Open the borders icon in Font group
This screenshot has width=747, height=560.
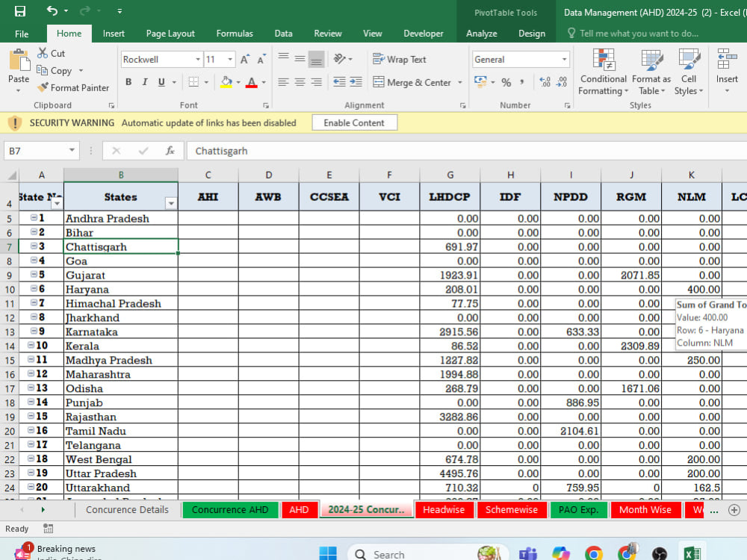pyautogui.click(x=193, y=82)
